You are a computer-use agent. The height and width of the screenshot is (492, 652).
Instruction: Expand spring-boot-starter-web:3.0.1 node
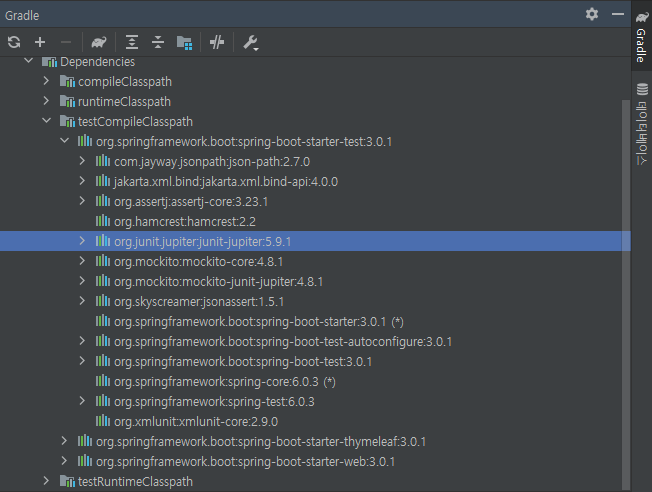(x=64, y=461)
